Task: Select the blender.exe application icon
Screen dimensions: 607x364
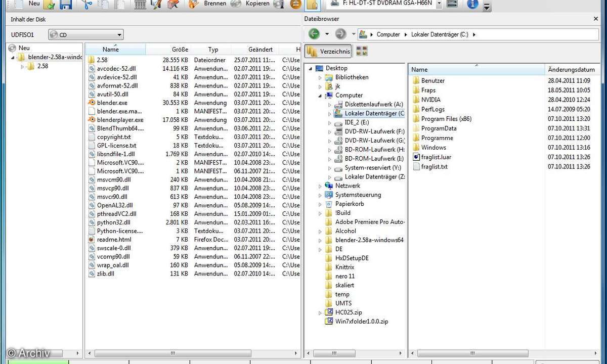Action: (x=92, y=103)
